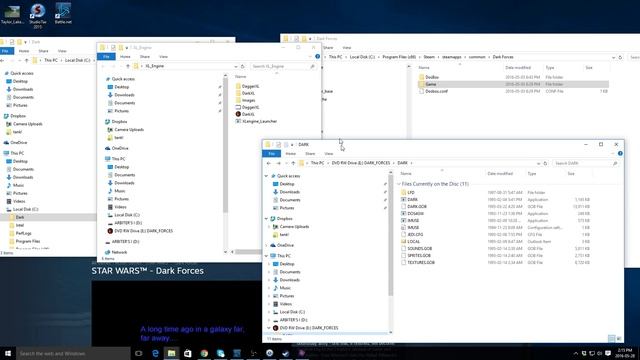The width and height of the screenshot is (640, 360).
Task: Expand OneDrive in DARK window sidebar
Action: click(x=267, y=245)
